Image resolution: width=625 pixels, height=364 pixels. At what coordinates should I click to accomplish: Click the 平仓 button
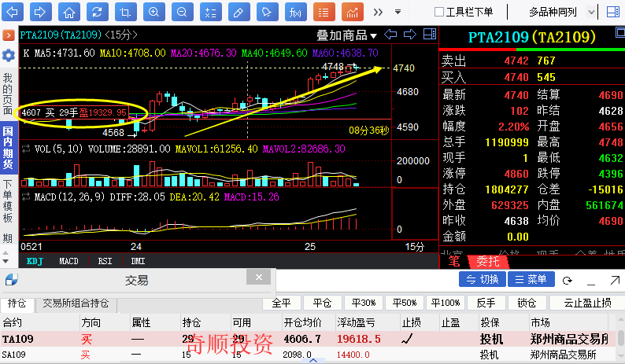coord(322,303)
